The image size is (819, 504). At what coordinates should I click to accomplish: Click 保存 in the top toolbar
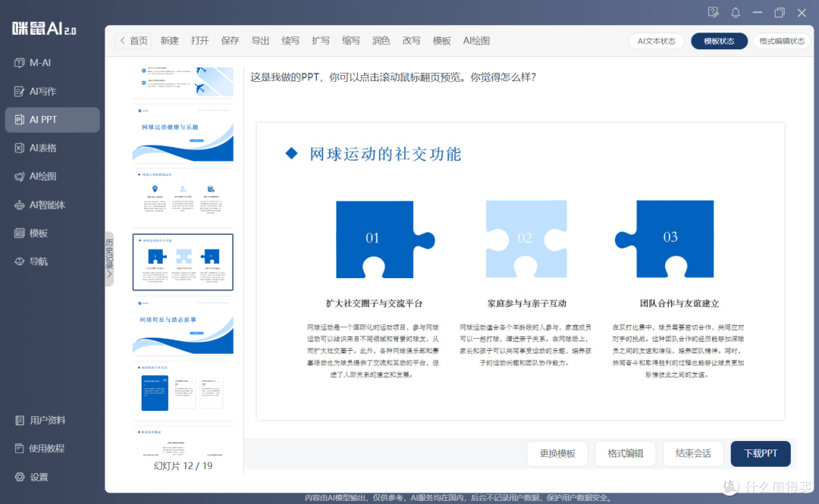[x=230, y=41]
